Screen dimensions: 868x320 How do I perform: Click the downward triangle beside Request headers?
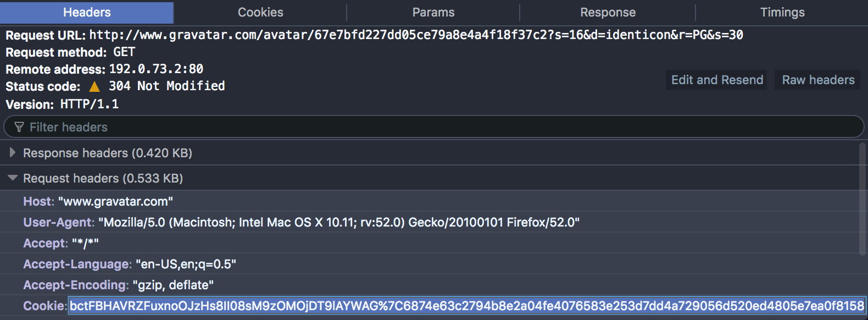tap(12, 178)
